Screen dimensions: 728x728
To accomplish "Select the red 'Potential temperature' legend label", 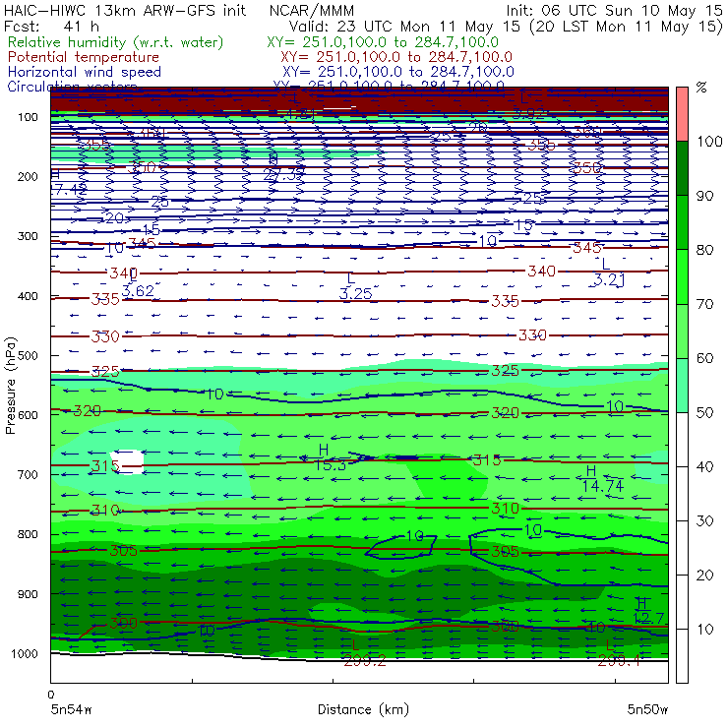I will coord(84,57).
